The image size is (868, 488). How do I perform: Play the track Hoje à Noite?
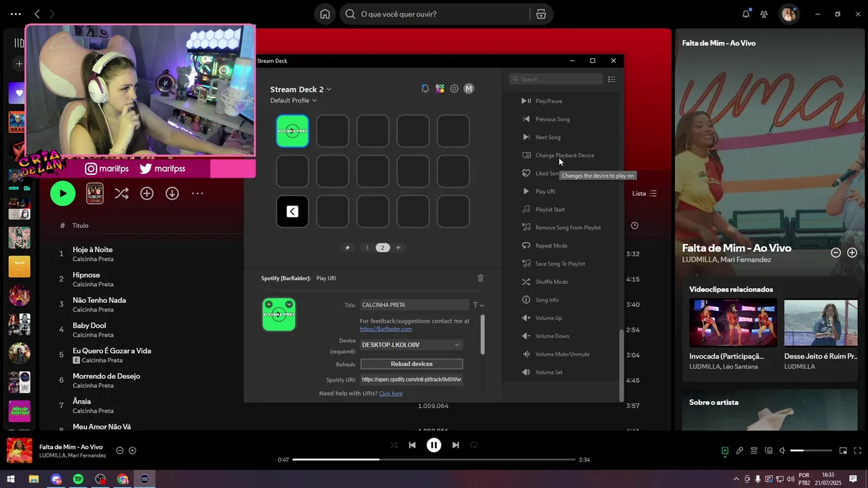(93, 249)
